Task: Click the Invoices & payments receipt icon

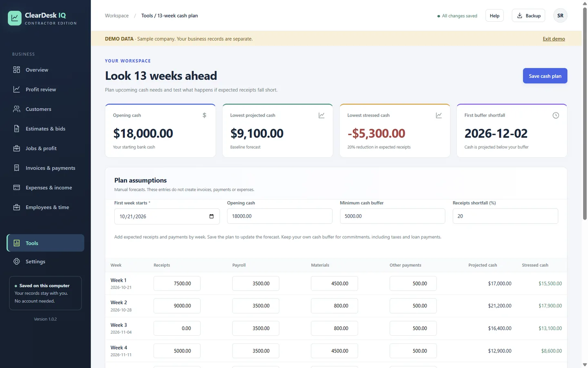Action: click(17, 168)
